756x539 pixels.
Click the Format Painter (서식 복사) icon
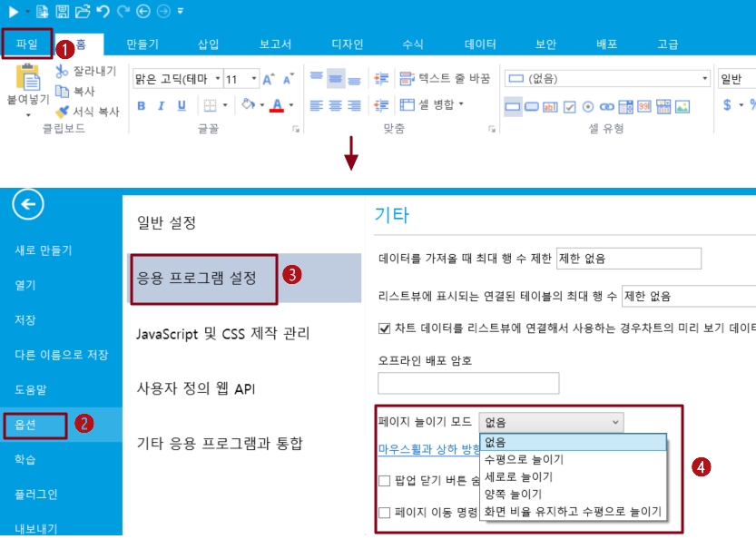[62, 112]
